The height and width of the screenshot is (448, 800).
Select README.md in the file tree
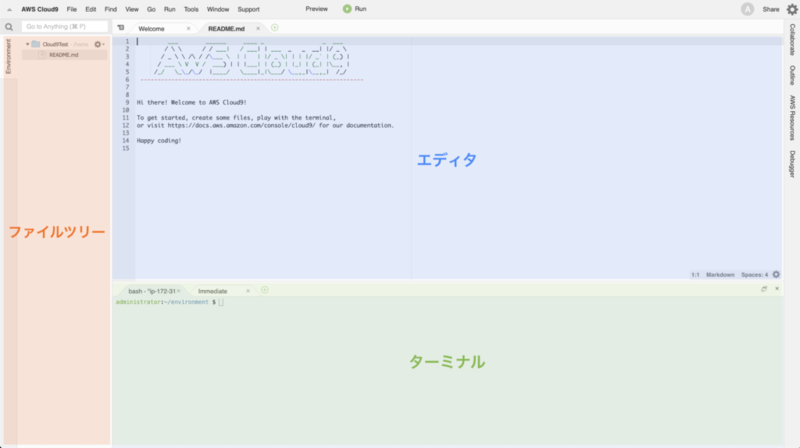[64, 55]
